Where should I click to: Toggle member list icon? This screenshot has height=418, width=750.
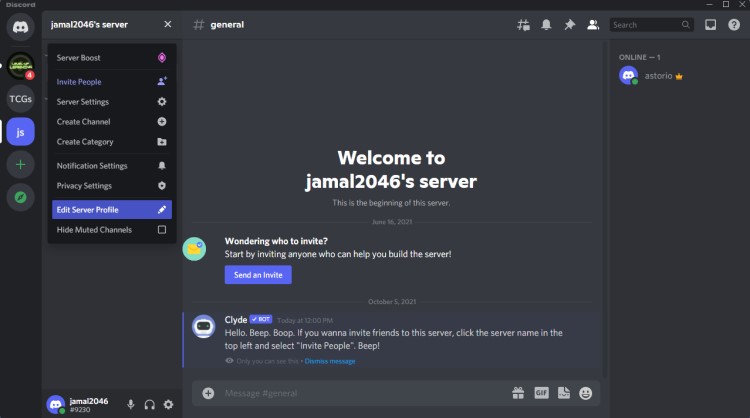tap(593, 25)
